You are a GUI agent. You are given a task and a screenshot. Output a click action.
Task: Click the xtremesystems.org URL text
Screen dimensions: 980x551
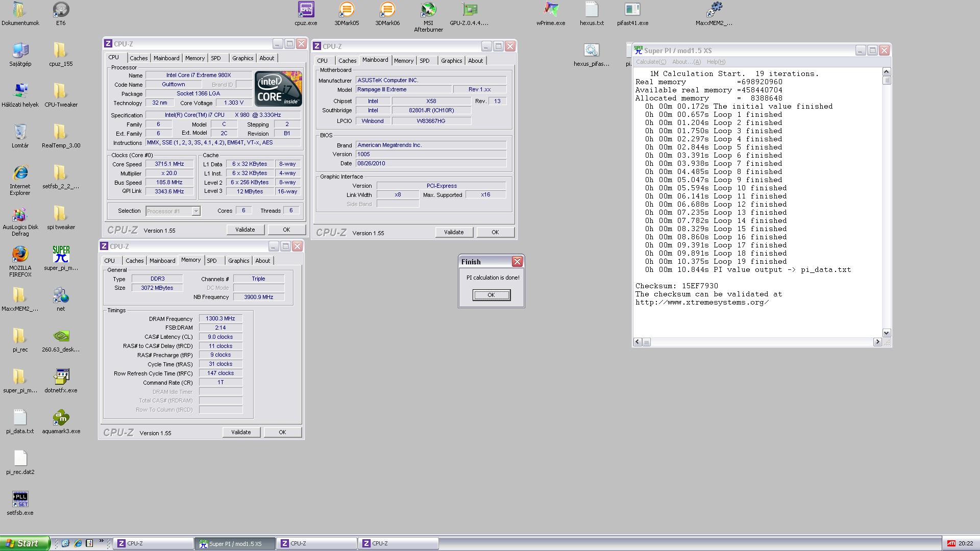702,302
